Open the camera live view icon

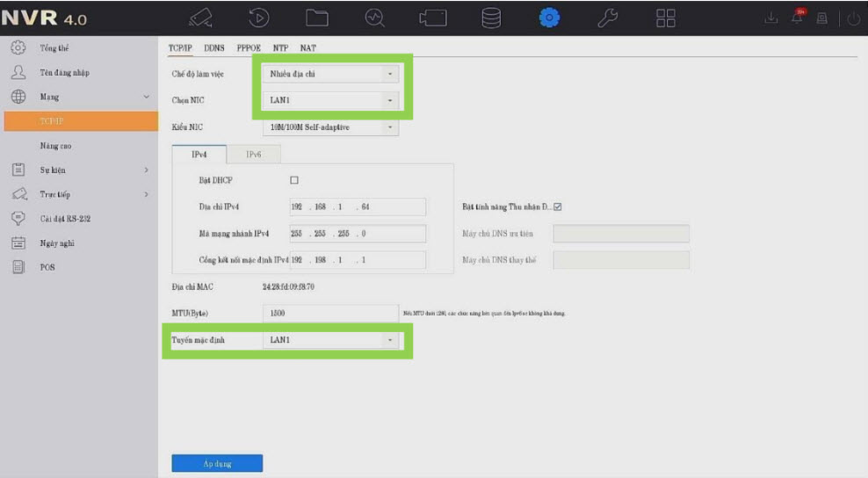(201, 18)
